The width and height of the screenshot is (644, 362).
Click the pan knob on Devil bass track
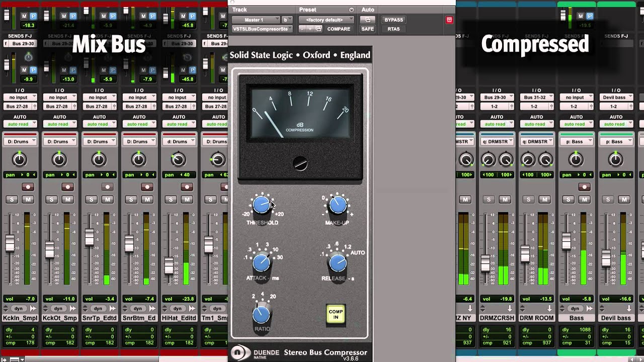pyautogui.click(x=615, y=160)
